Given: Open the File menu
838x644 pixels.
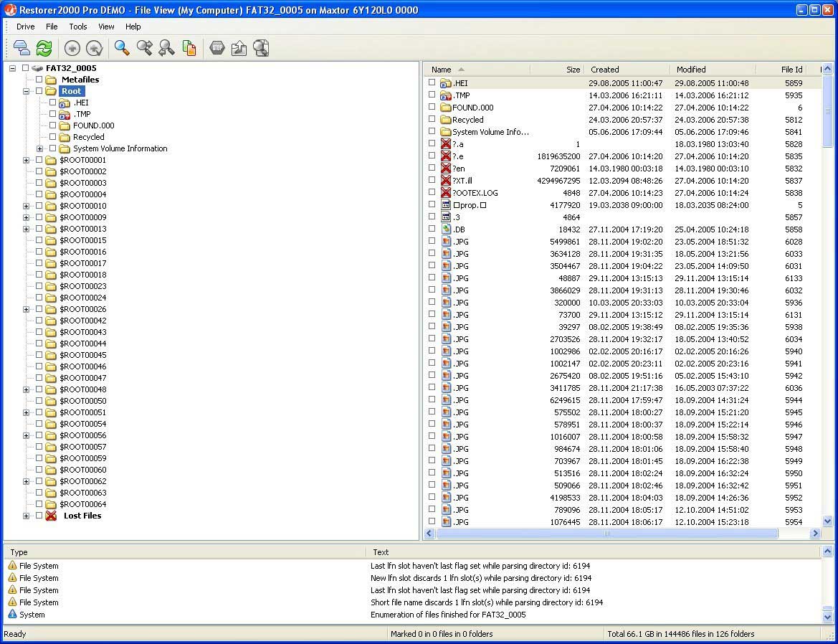Looking at the screenshot, I should pos(52,27).
